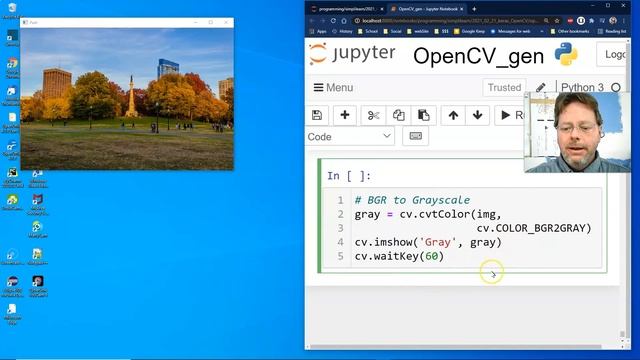Open the Chrome three-dot menu
This screenshot has height=360, width=640.
(x=624, y=20)
